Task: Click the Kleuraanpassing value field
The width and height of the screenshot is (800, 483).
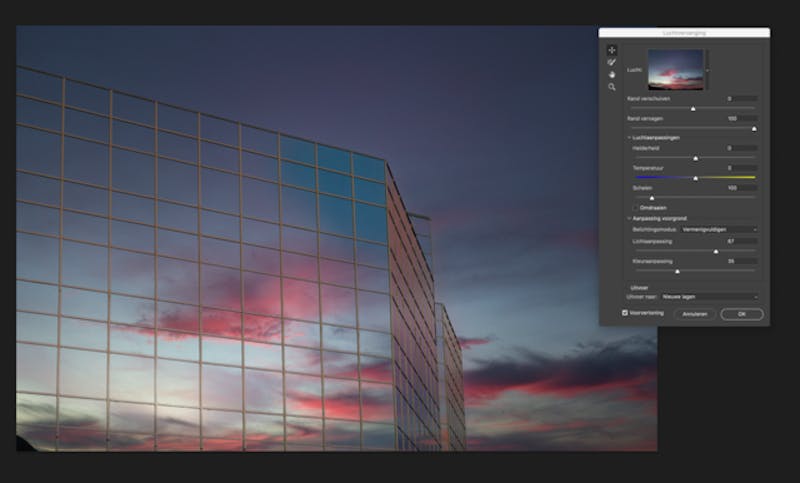Action: pos(741,261)
